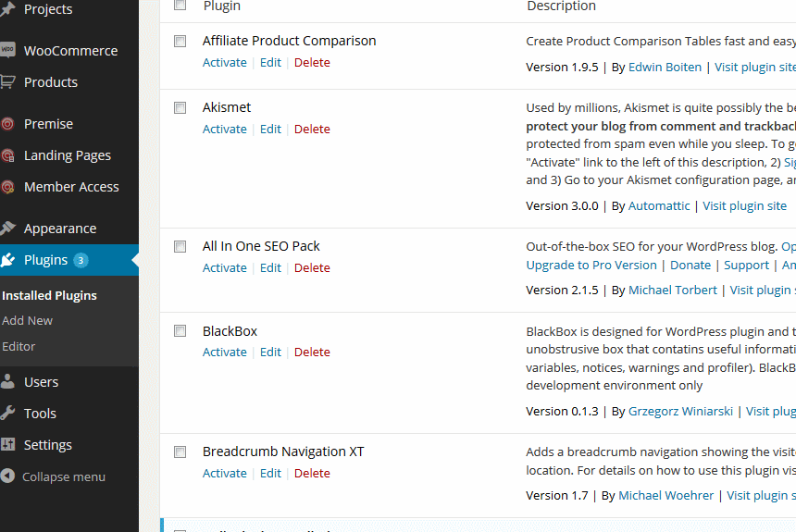
Task: Open the Premise menu
Action: point(48,124)
